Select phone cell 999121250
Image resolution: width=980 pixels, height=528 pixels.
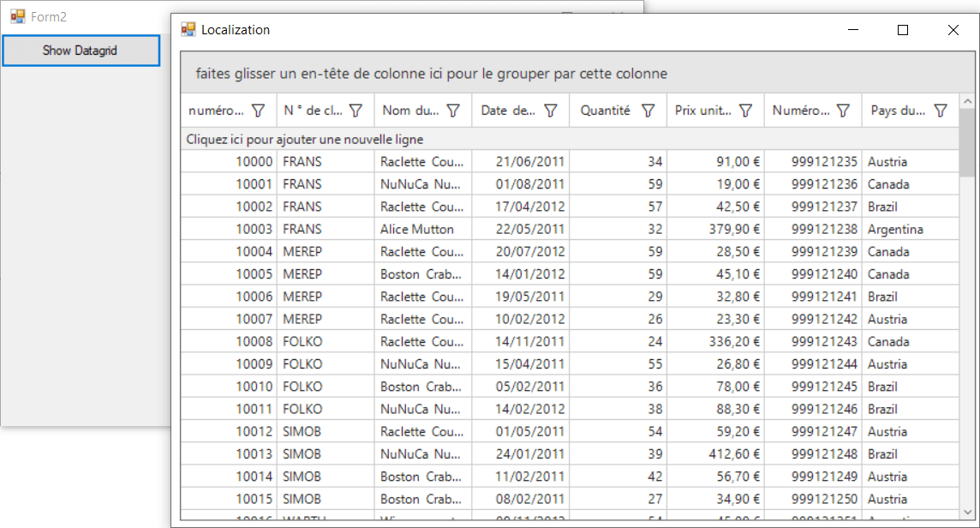813,499
